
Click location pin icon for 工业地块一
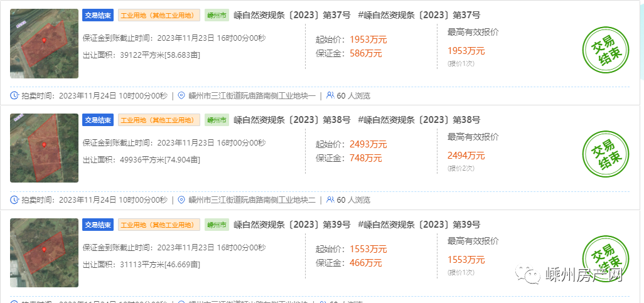[182, 96]
